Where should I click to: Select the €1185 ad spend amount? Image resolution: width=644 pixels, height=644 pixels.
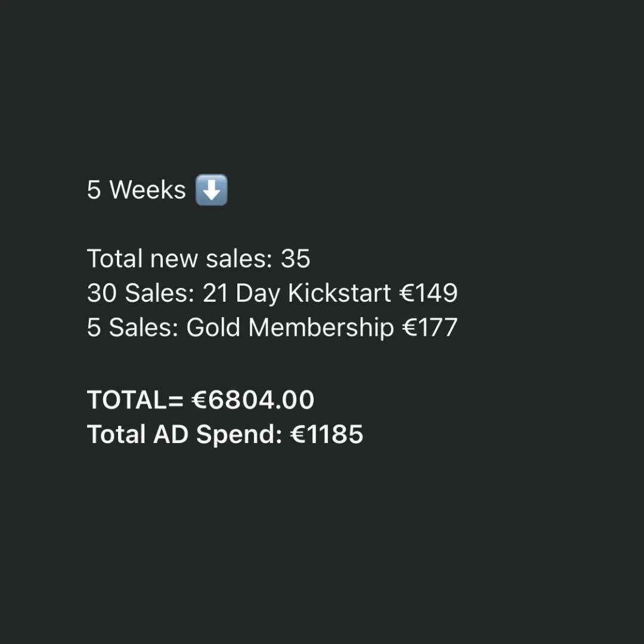tap(327, 434)
